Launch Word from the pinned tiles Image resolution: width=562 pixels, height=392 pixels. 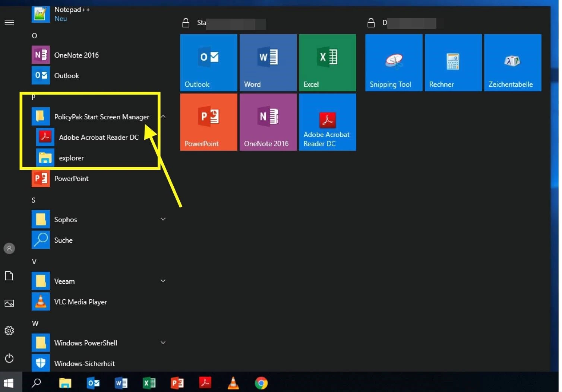(x=268, y=63)
